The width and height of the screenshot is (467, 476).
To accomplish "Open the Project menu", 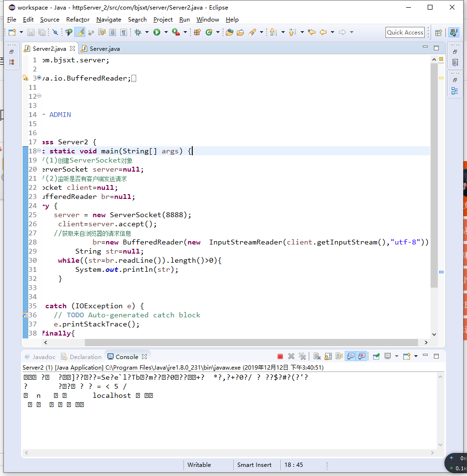I will [163, 20].
